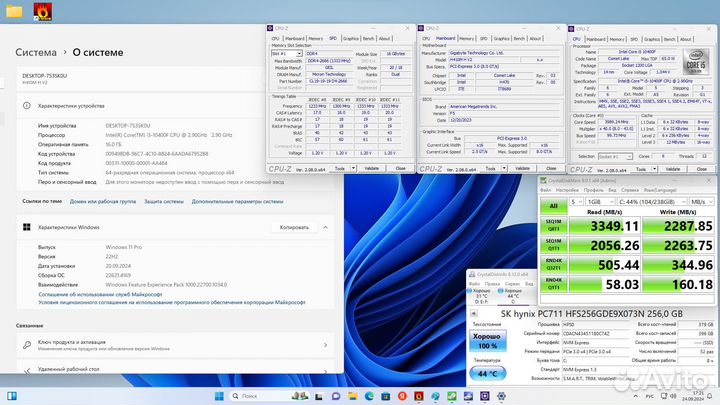Open the Slot #1 dropdown in CPU-Z SPD
The width and height of the screenshot is (720, 405).
click(x=287, y=54)
